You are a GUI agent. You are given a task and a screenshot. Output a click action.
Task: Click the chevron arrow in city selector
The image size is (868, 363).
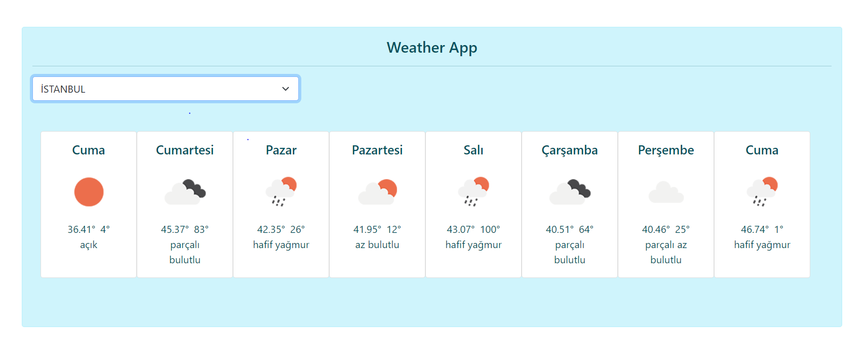pos(286,89)
